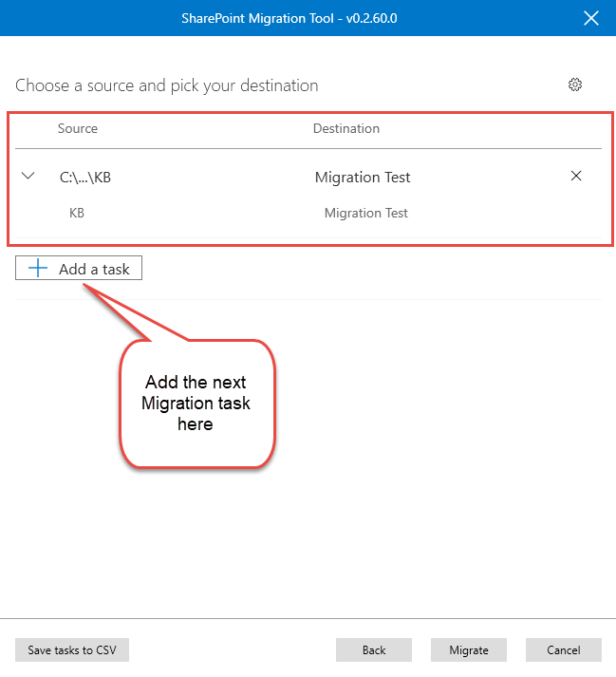616x677 pixels.
Task: Select the indented Migration Test sub-row
Action: click(366, 213)
